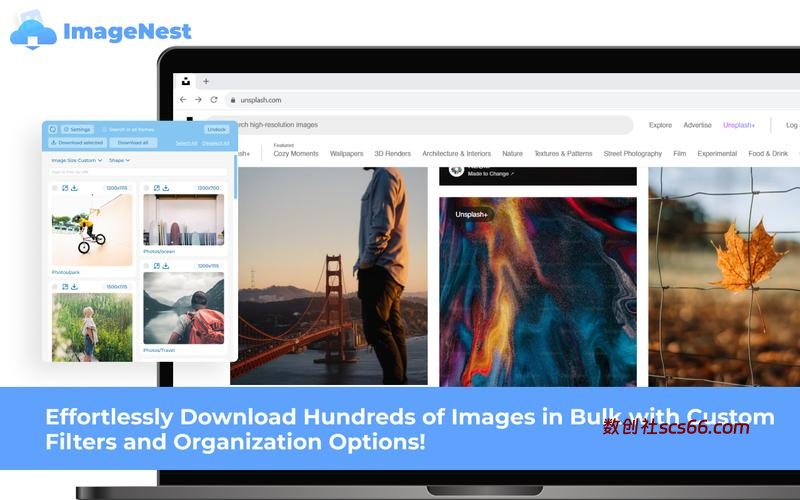Open the Settings button in ImageNest panel
This screenshot has width=800, height=500.
[76, 129]
